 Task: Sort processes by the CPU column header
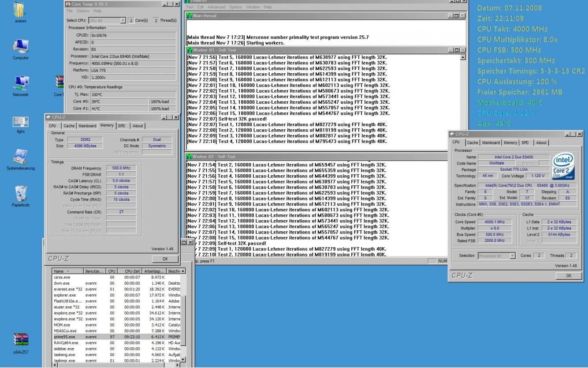112,270
